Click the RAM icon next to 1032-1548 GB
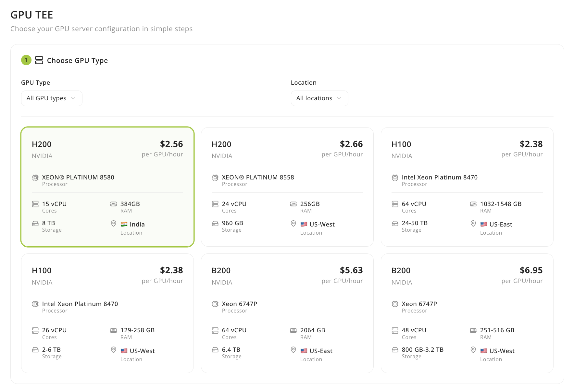This screenshot has height=392, width=574. point(473,204)
